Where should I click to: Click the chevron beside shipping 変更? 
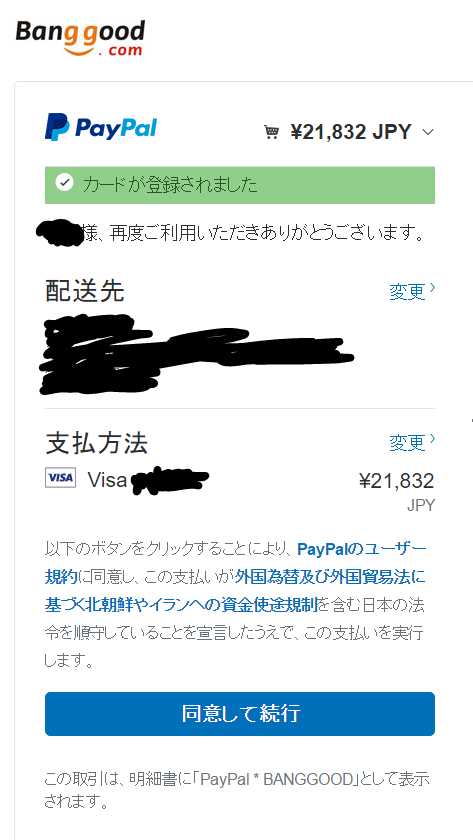coord(432,288)
